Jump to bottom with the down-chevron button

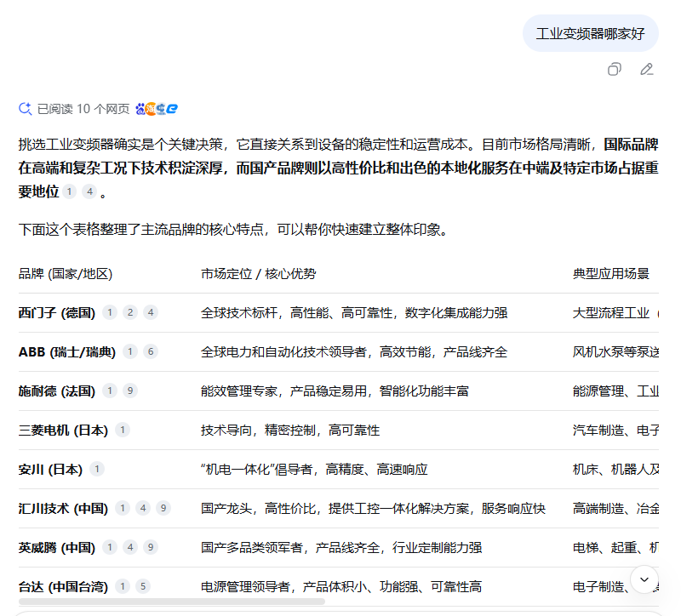pos(644,579)
